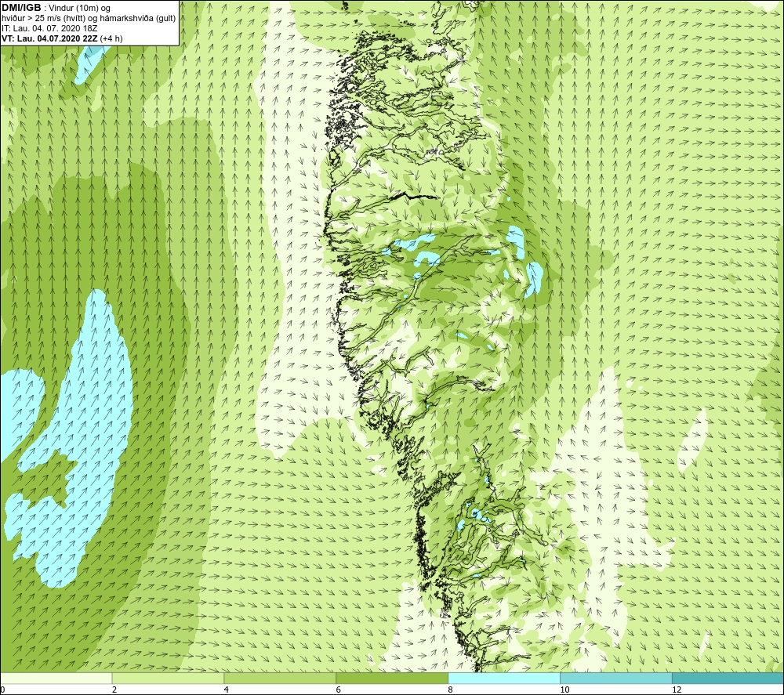Screen dimensions: 784x695
Task: Click the legend scale label "12"
Action: pyautogui.click(x=677, y=690)
